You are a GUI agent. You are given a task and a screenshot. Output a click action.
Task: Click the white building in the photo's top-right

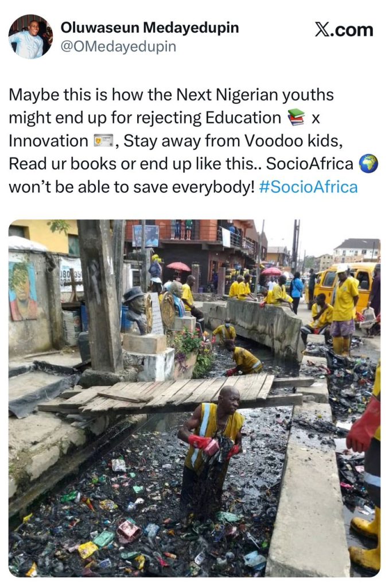[357, 250]
